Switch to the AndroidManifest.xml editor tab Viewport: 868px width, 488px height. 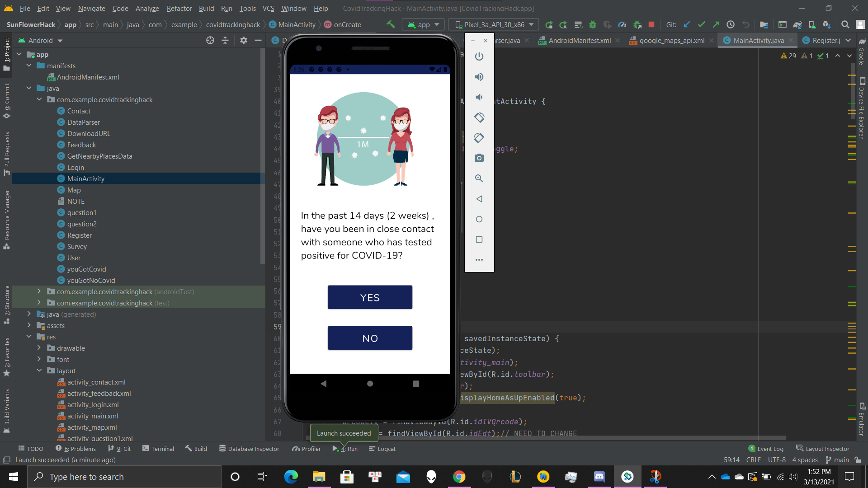point(579,41)
